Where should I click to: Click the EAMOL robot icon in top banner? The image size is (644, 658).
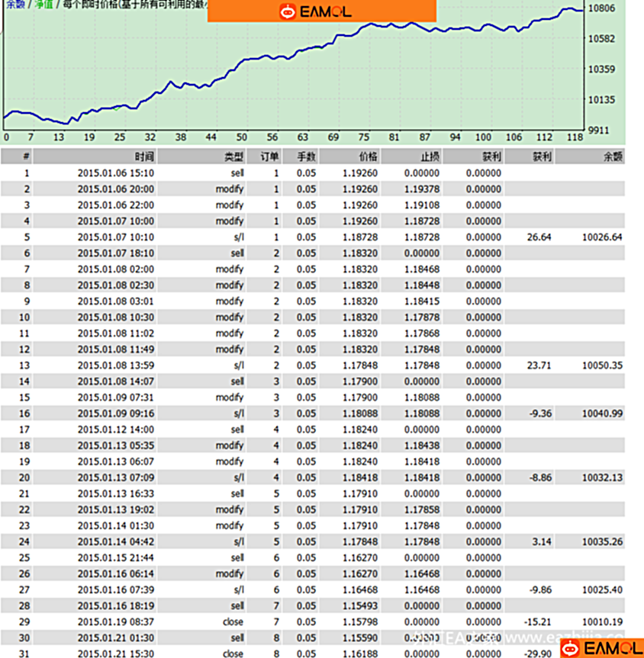click(x=287, y=11)
